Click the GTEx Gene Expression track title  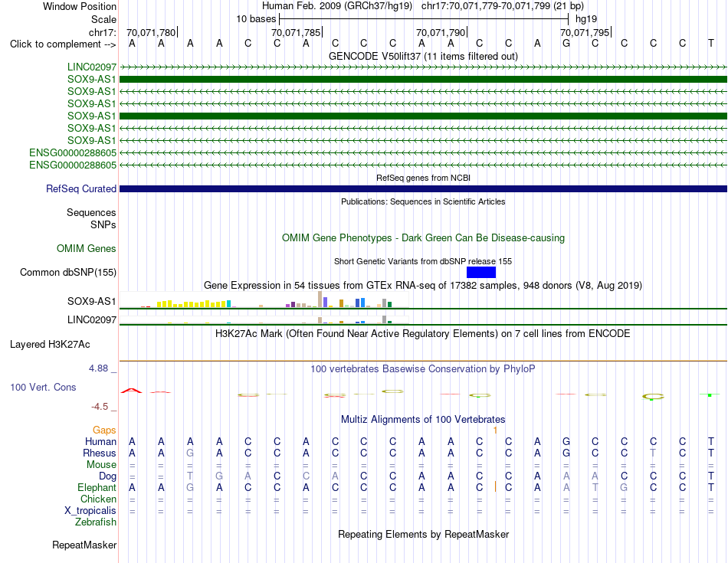tap(423, 286)
